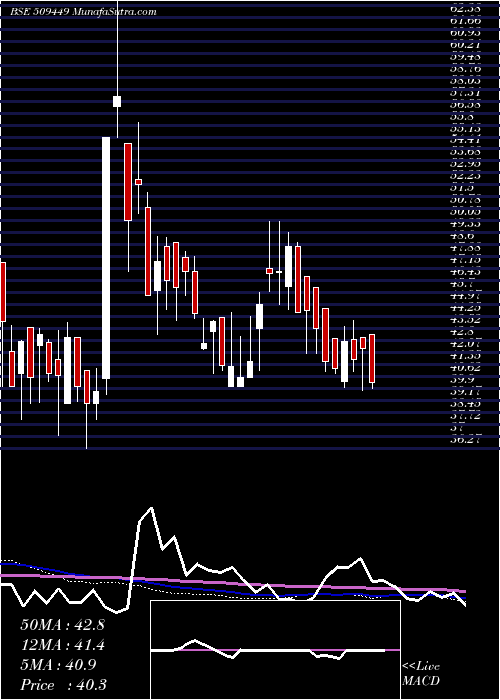
Task: Click the white momentum line peak
Action: click(152, 508)
